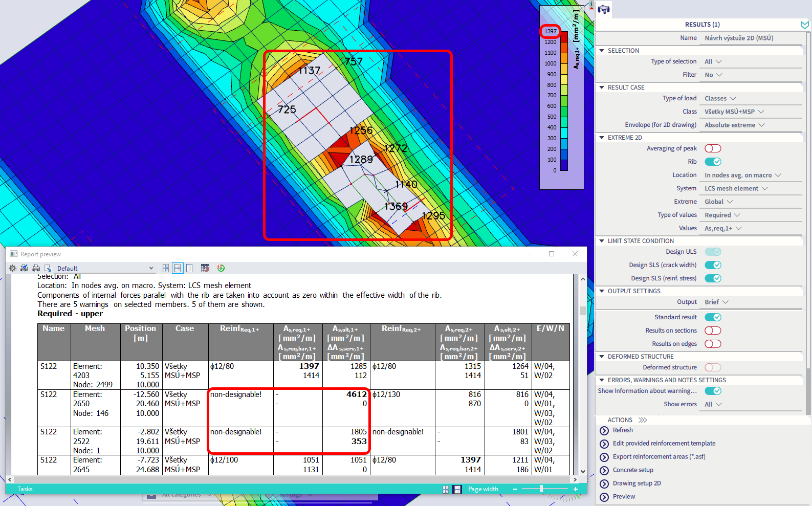The height and width of the screenshot is (506, 812).
Task: Click the Edit provided reinforcement template icon
Action: (604, 444)
